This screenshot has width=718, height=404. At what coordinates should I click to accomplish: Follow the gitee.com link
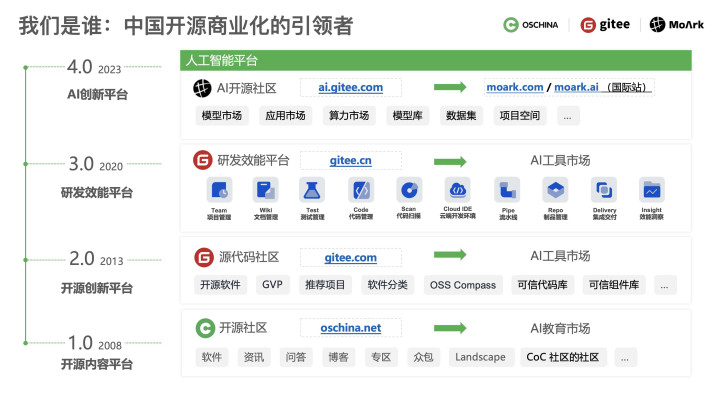(351, 257)
